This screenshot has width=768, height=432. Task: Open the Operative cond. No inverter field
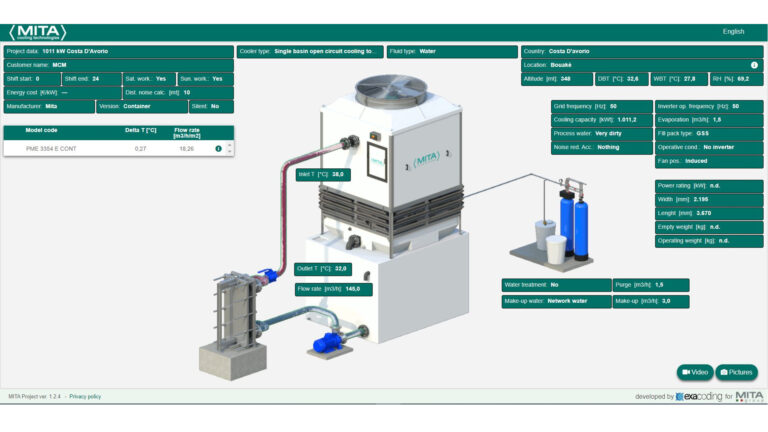709,147
